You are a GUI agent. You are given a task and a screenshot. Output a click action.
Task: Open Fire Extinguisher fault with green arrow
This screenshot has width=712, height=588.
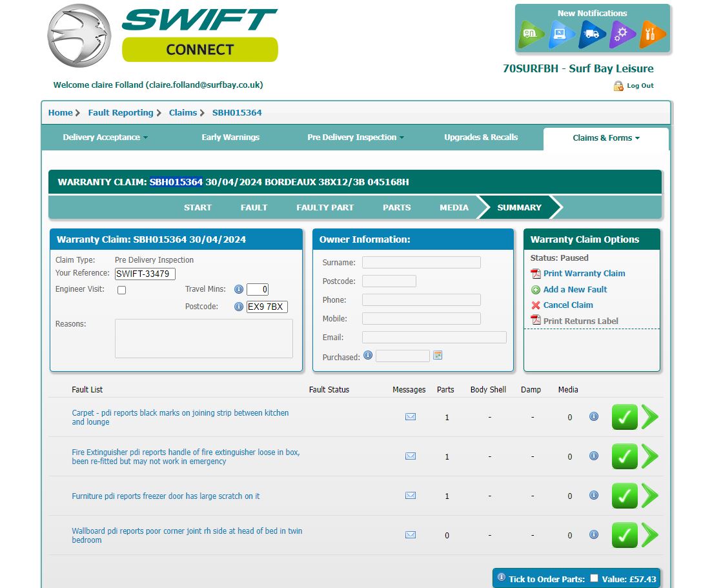click(650, 456)
